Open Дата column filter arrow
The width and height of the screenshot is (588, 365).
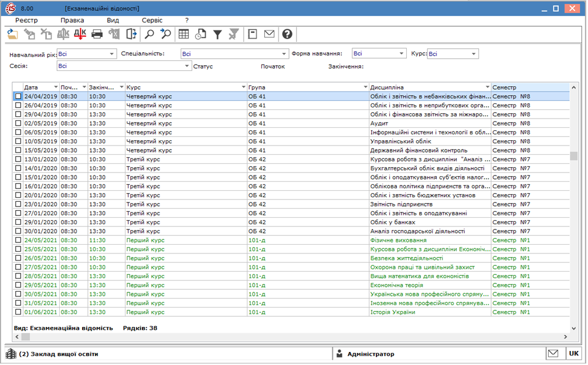click(56, 87)
